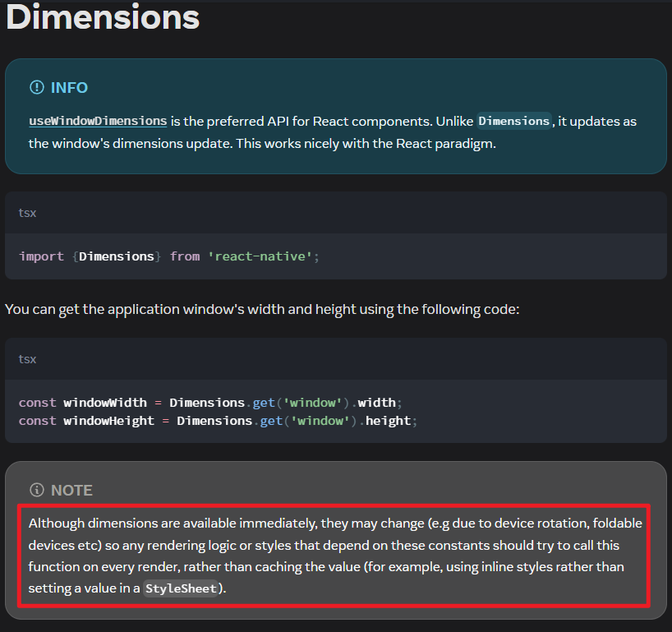Click the height property in code
The image size is (672, 632).
tap(387, 421)
